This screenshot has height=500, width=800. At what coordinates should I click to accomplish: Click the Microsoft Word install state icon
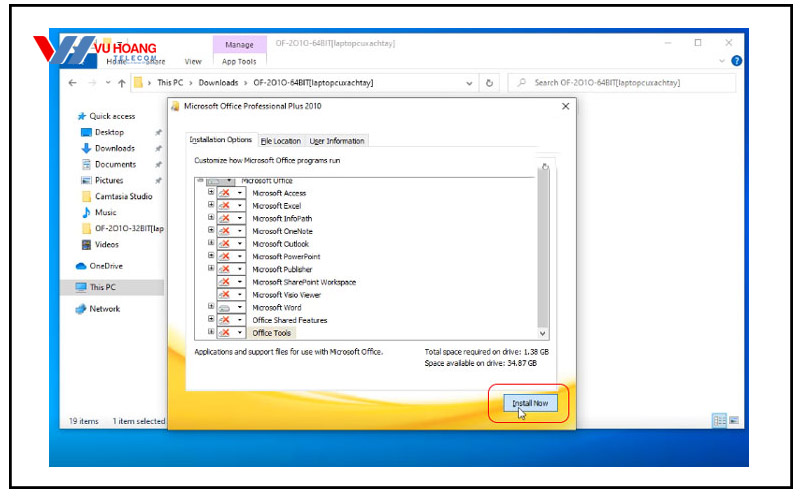(226, 307)
